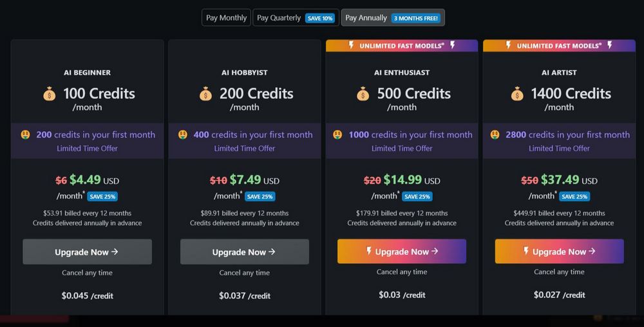Click the money bag icon beside 500 Credits

[363, 94]
